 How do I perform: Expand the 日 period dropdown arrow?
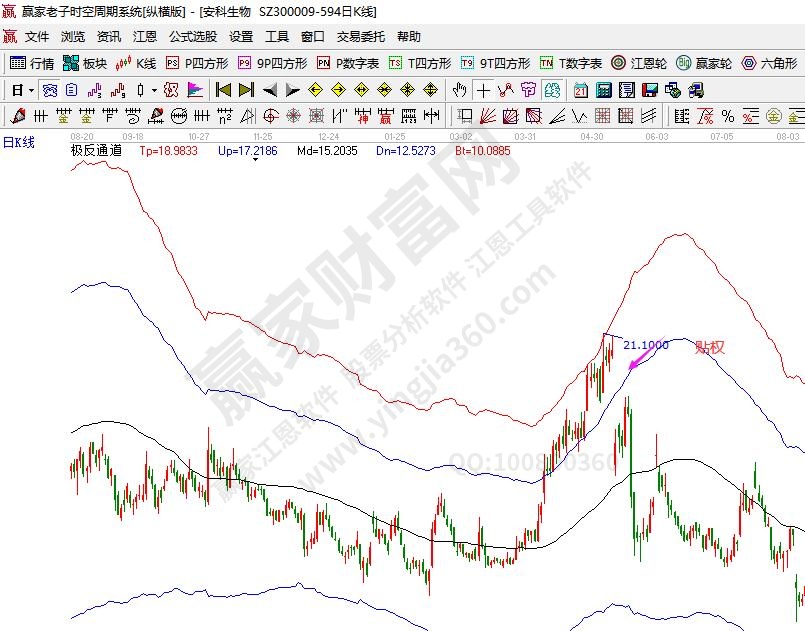click(x=31, y=90)
